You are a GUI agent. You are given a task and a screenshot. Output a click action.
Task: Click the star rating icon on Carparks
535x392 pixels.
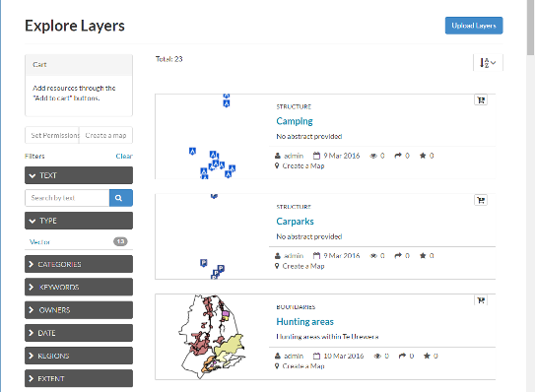coord(423,255)
